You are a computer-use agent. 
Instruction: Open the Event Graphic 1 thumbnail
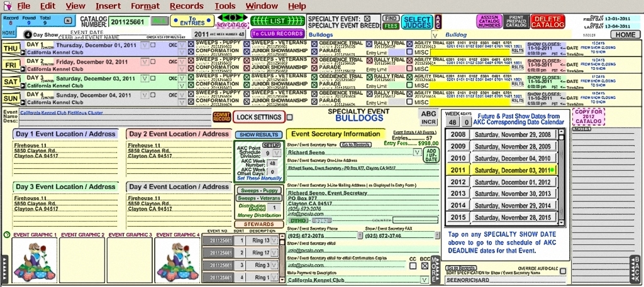(35, 261)
